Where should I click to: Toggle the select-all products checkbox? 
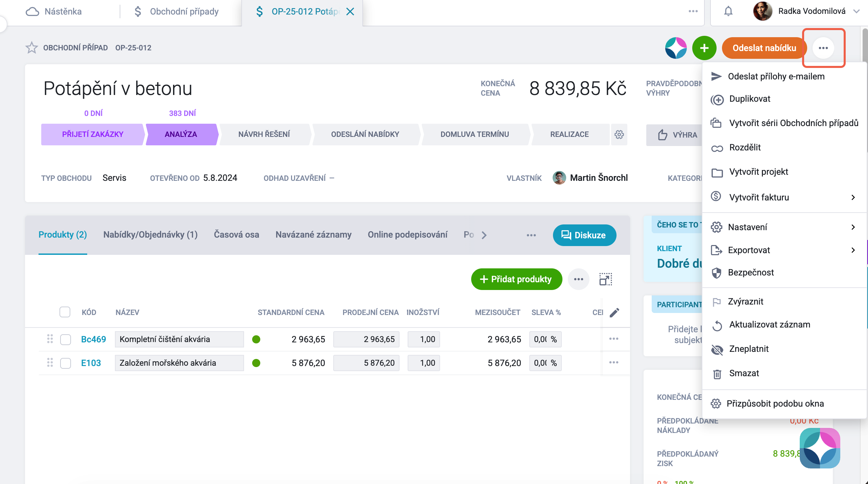65,312
